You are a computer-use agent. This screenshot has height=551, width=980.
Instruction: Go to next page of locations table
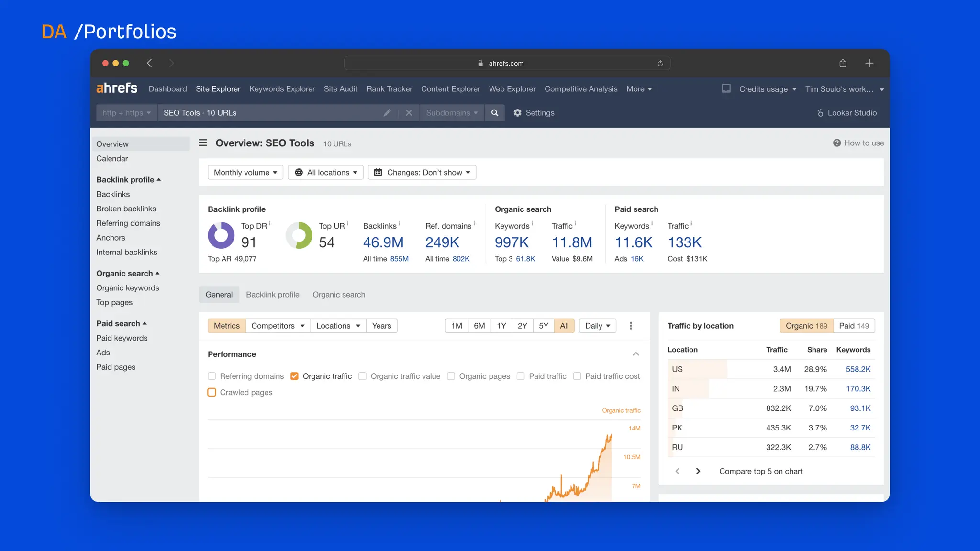tap(698, 471)
